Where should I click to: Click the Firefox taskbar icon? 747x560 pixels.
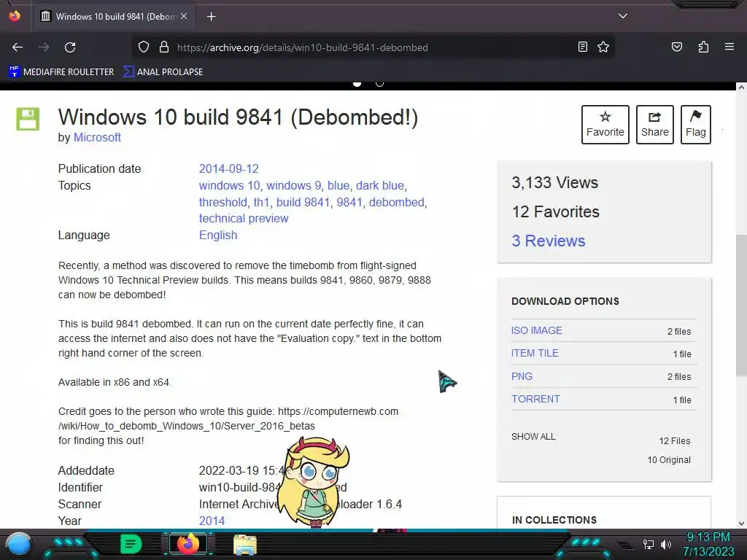coord(187,544)
